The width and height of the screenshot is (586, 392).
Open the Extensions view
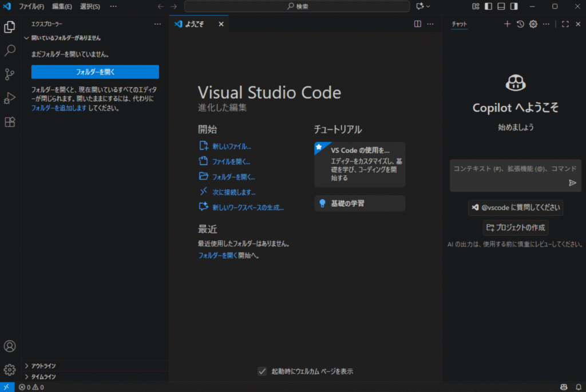[10, 122]
